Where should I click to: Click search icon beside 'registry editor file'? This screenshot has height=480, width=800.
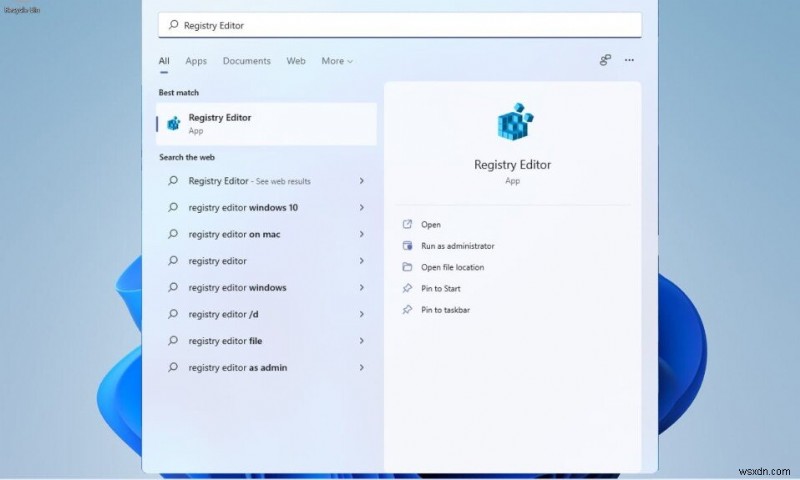pyautogui.click(x=173, y=340)
